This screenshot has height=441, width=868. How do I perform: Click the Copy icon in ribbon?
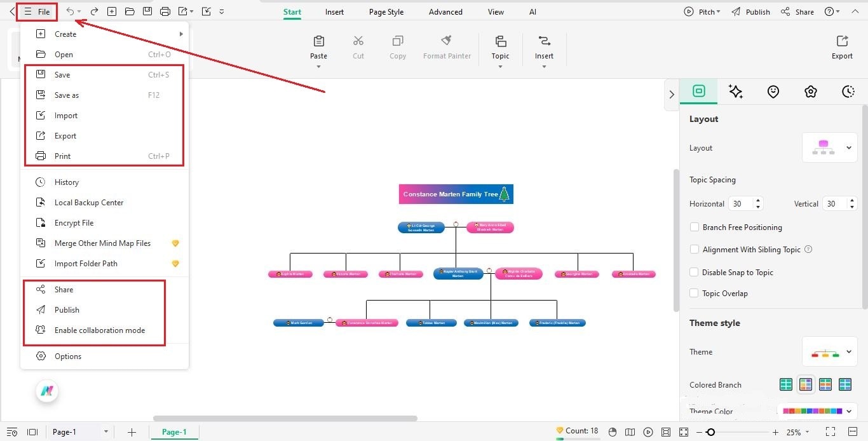click(x=398, y=41)
